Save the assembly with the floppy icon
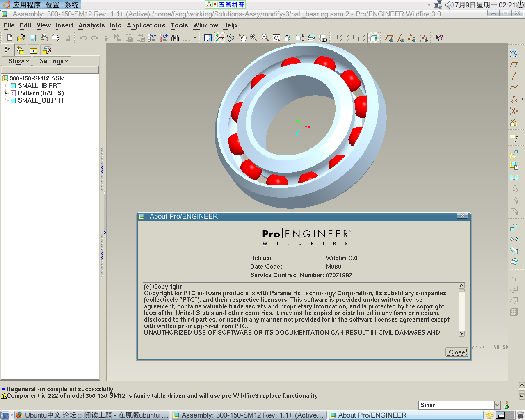Screen dimensions: 525x420 [32, 38]
